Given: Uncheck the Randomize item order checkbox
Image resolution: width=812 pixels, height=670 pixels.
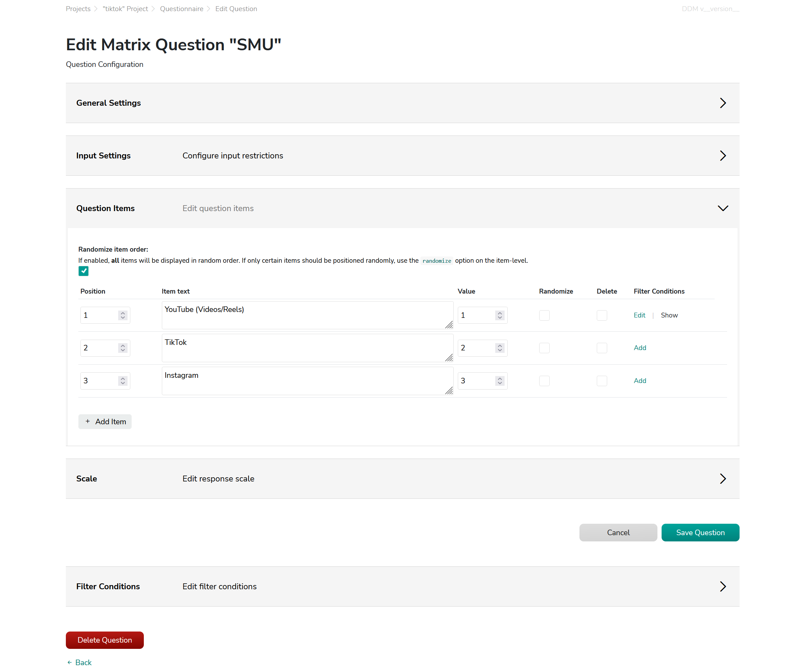Looking at the screenshot, I should tap(84, 271).
